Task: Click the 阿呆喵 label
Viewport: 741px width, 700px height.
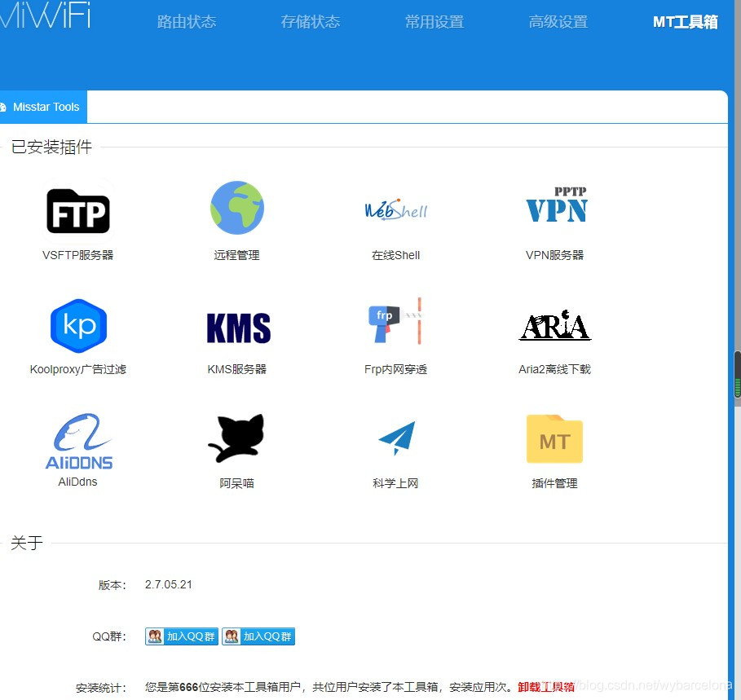Action: pos(236,483)
